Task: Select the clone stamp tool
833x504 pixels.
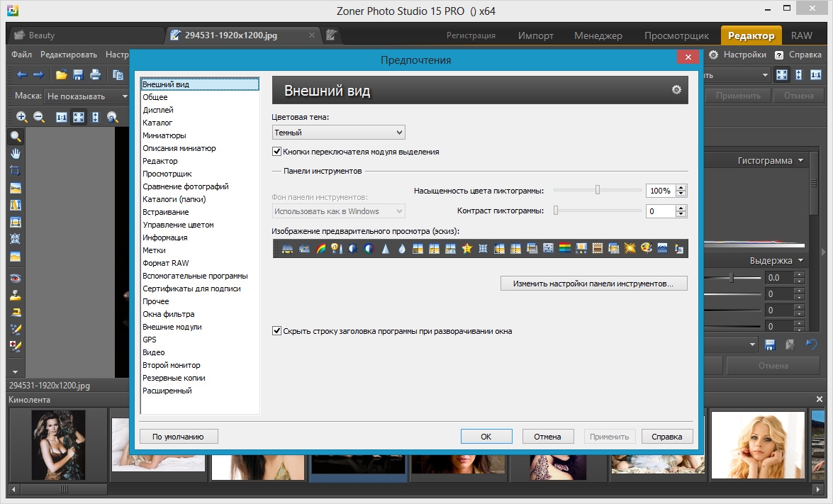Action: coord(16,296)
